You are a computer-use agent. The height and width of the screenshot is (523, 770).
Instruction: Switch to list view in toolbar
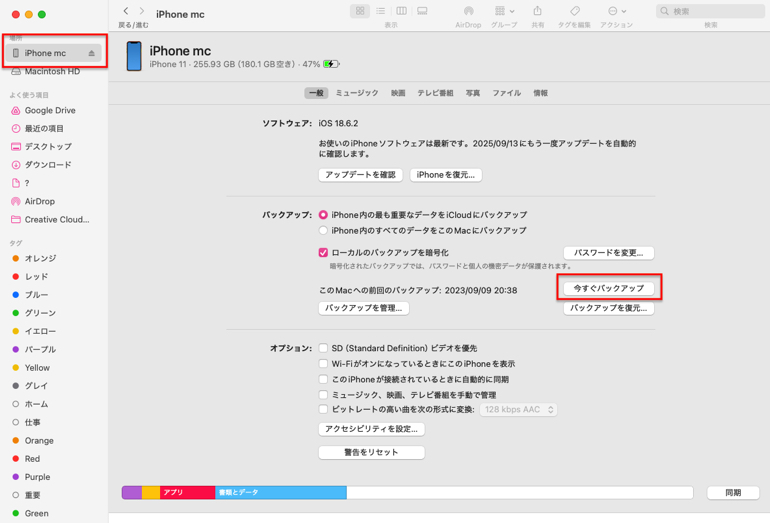point(381,11)
